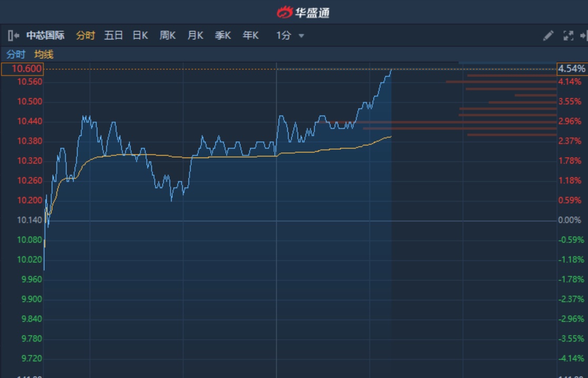588x378 pixels.
Task: Click the 中芯国际 stock name
Action: (x=45, y=36)
